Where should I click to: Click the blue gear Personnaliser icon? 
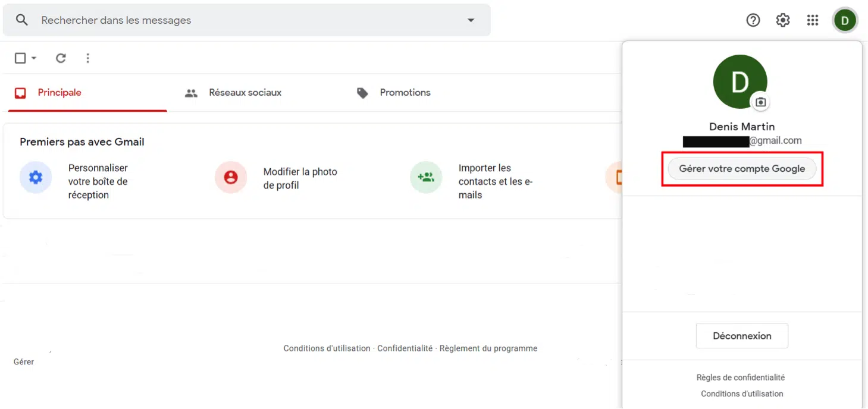click(36, 177)
